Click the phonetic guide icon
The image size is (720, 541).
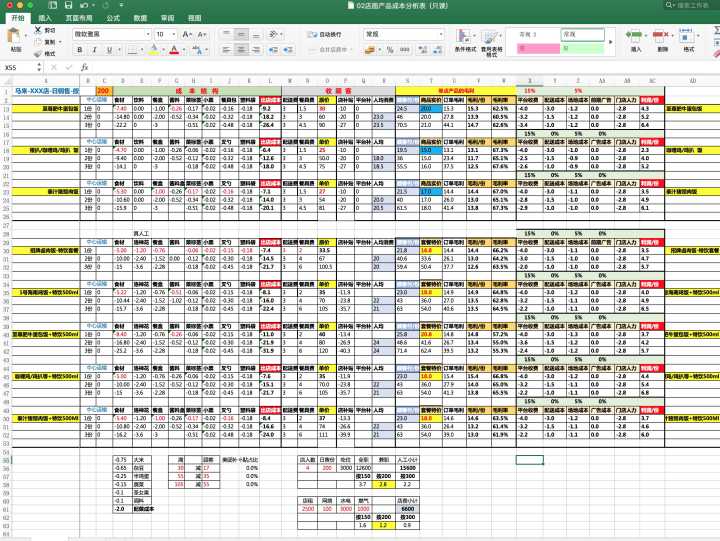(197, 50)
